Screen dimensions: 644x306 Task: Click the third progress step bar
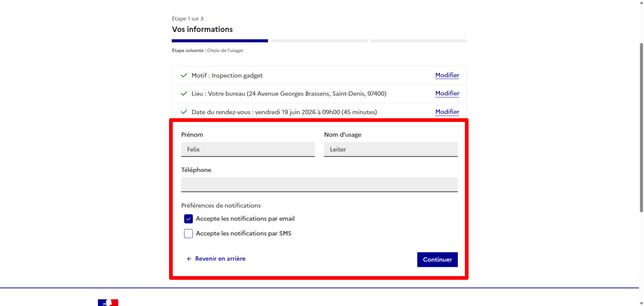tap(419, 41)
